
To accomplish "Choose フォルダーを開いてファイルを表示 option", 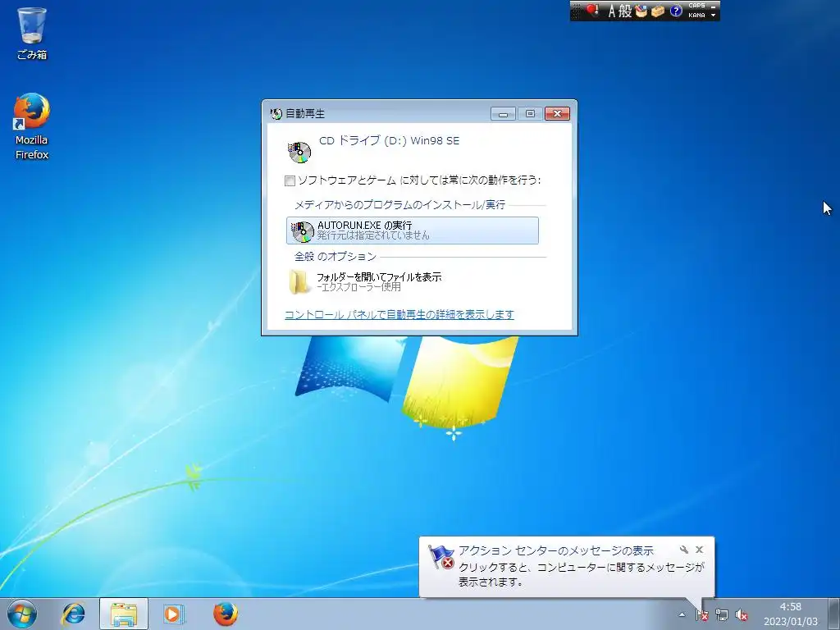I will click(x=413, y=282).
